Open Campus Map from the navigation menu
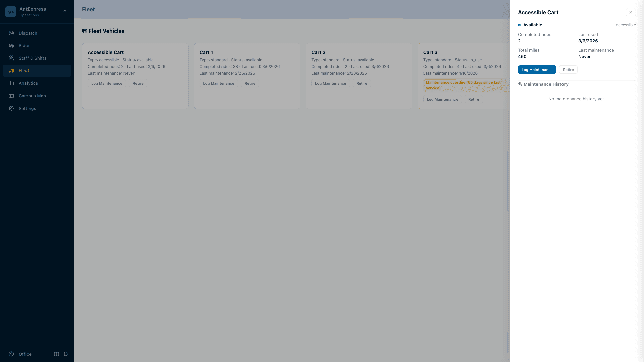 [32, 96]
